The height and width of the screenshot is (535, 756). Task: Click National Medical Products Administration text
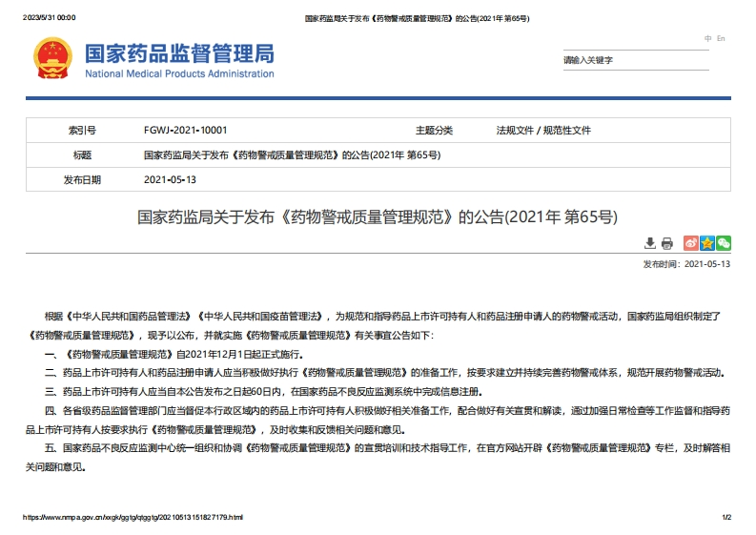coord(179,74)
